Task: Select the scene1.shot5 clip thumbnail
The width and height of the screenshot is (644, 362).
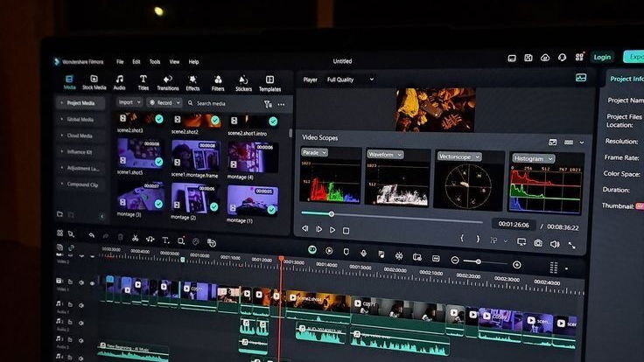Action: coord(140,153)
